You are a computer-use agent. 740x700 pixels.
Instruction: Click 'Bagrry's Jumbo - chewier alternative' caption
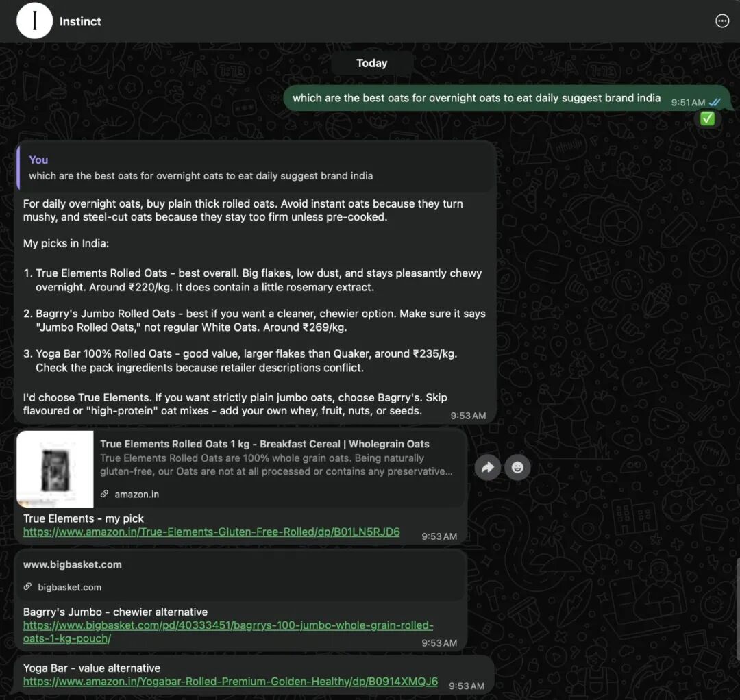115,612
